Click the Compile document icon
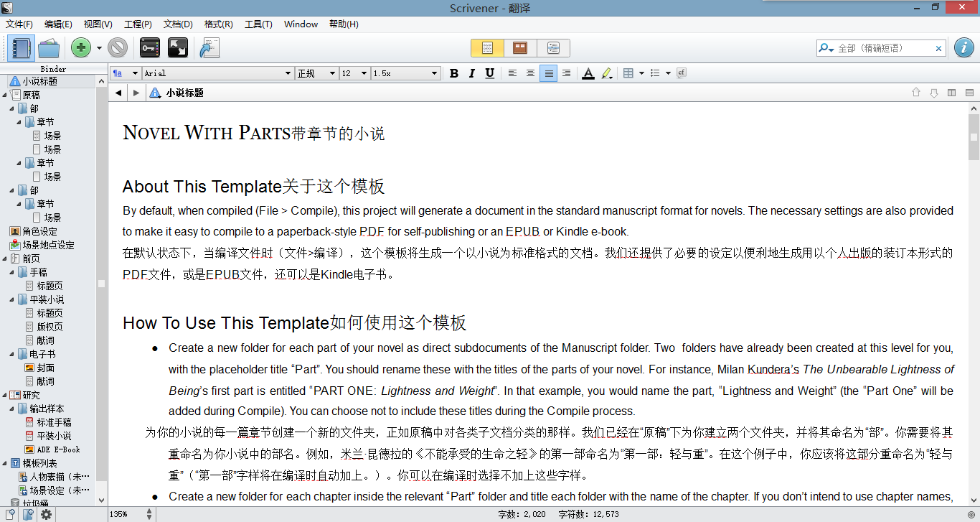This screenshot has width=980, height=522. tap(209, 48)
